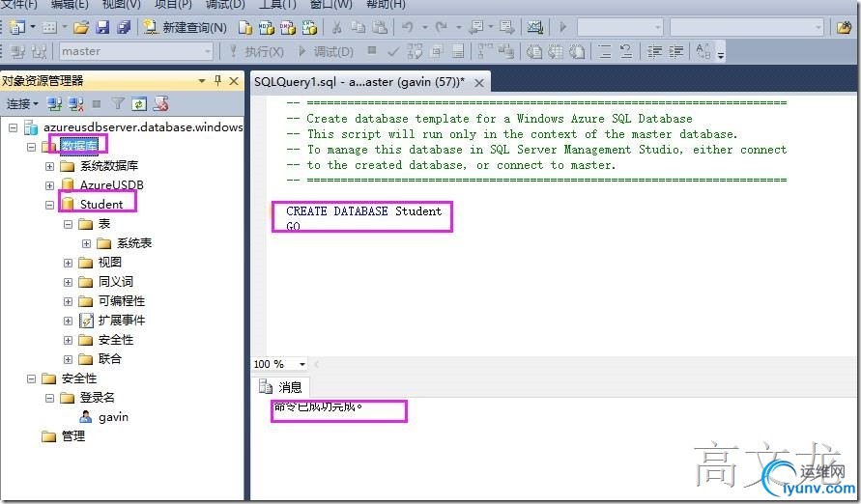This screenshot has width=861, height=504.
Task: Select the 扩展事件 tree item
Action: click(x=122, y=321)
